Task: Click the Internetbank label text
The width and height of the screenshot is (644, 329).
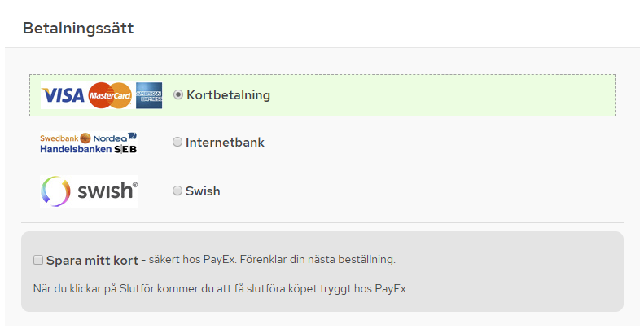Action: coord(225,143)
